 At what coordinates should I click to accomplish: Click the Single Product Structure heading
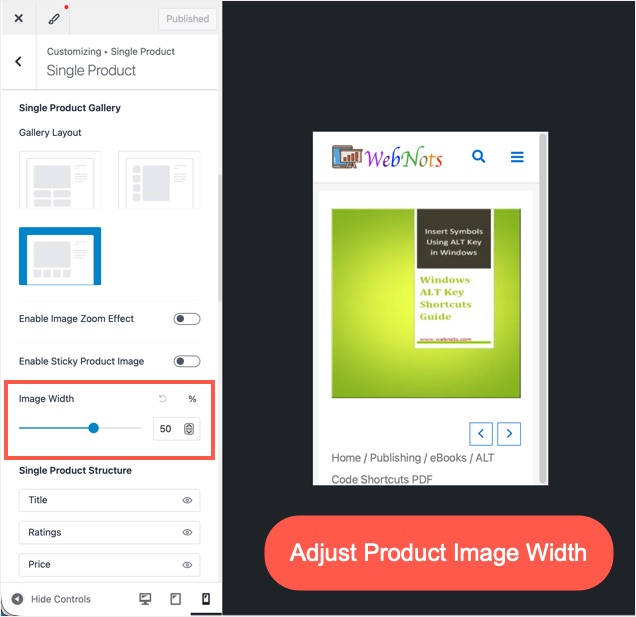[x=75, y=471]
